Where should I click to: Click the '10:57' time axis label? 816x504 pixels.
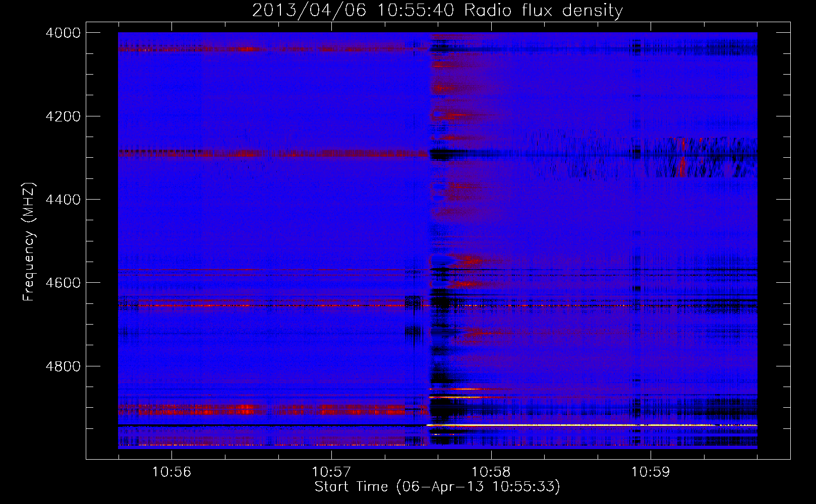pos(331,472)
